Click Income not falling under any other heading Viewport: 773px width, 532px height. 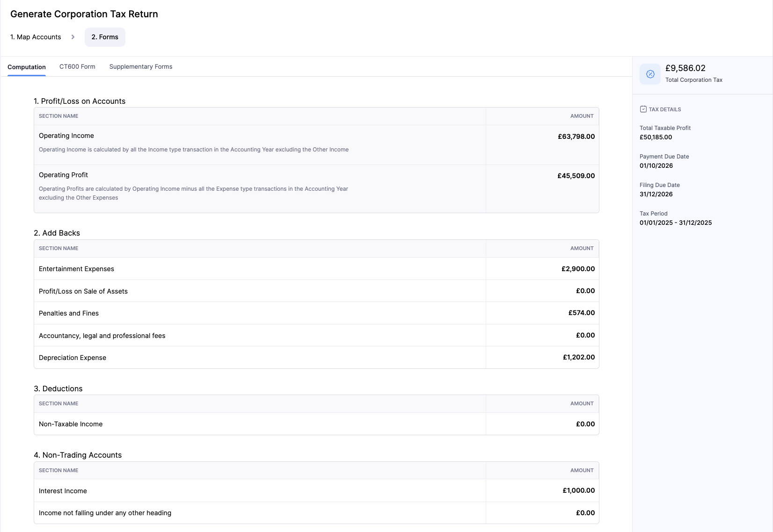[105, 513]
